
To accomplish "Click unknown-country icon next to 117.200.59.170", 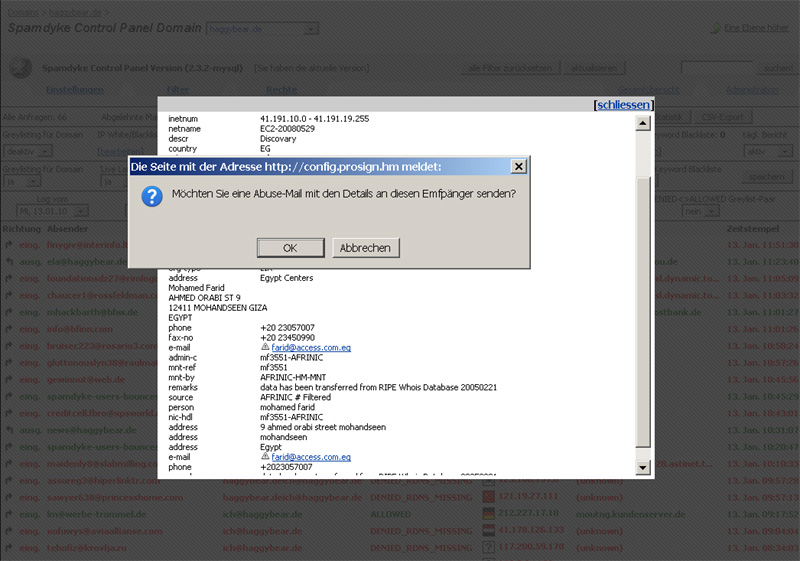I will point(489,547).
